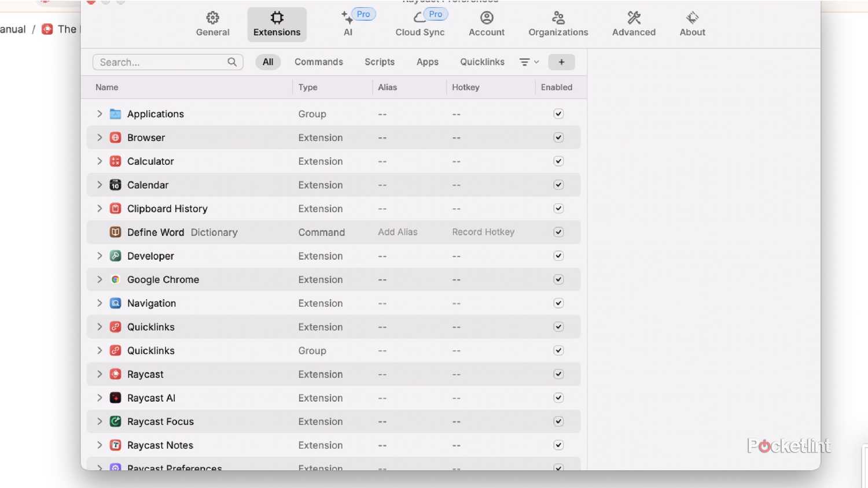The height and width of the screenshot is (488, 868).
Task: Open Advanced settings tools icon
Action: pos(633,17)
